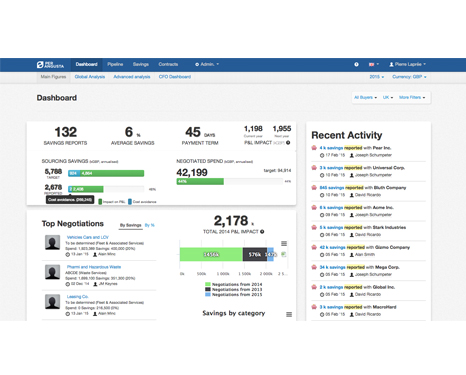This screenshot has width=466, height=375.
Task: Open Savings by category chart menu icon
Action: click(x=289, y=314)
